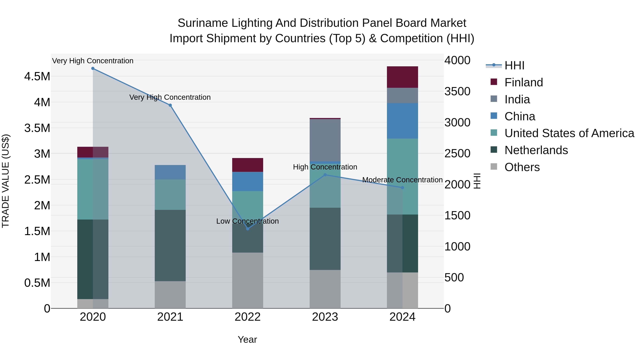Click the 2022 x-axis year label
This screenshot has width=644, height=362.
pos(248,317)
